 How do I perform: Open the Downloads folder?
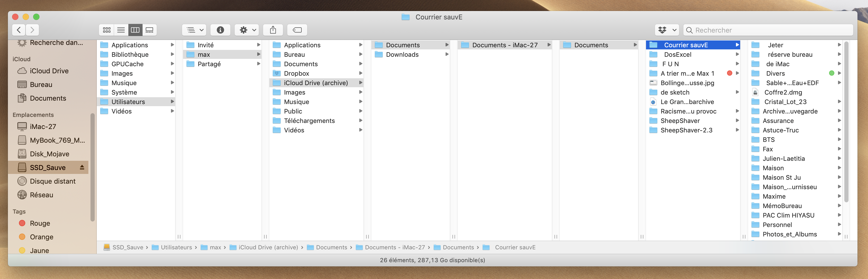(x=411, y=55)
